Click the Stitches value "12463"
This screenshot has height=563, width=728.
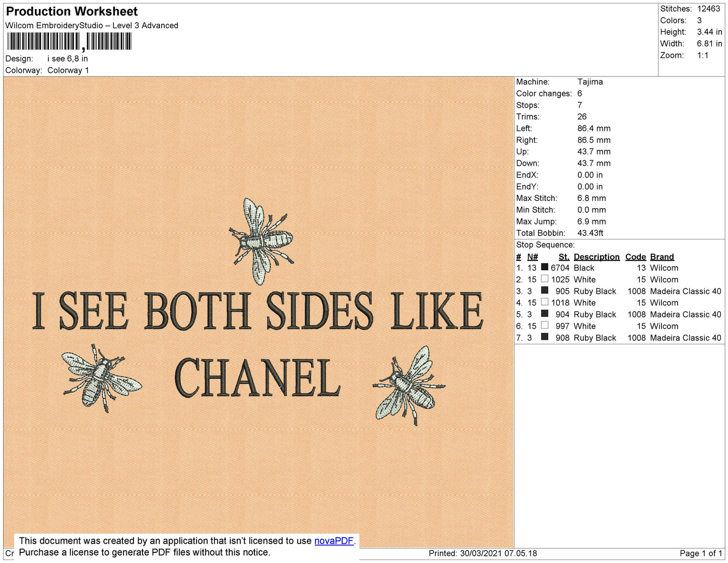[709, 9]
